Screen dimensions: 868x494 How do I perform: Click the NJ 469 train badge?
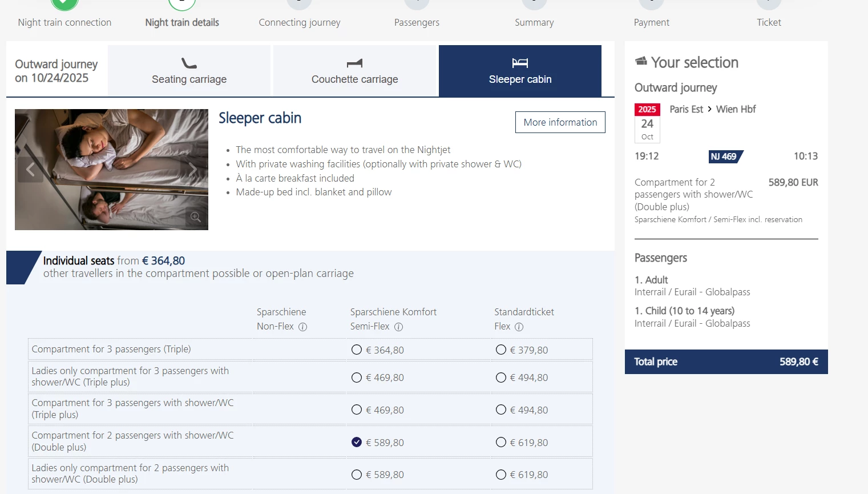(725, 156)
